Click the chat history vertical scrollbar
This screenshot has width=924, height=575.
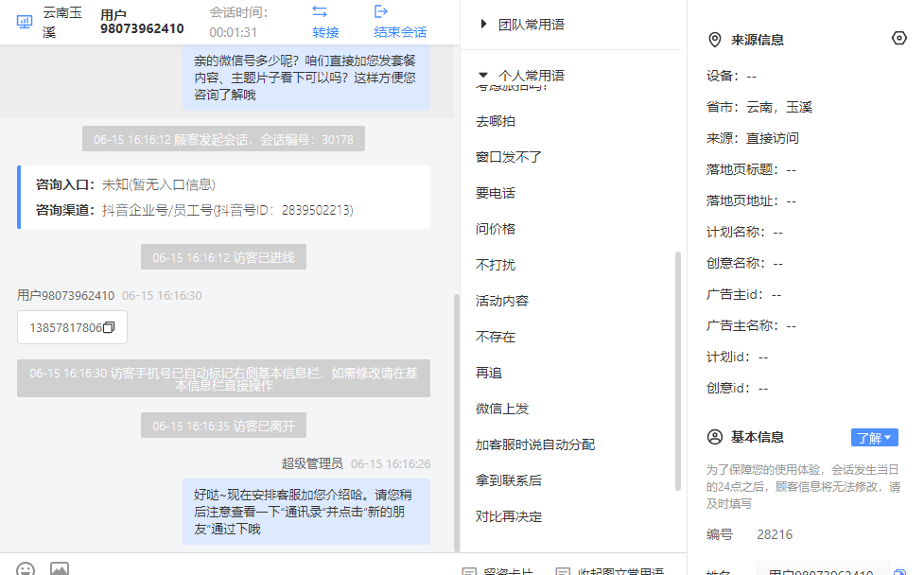pos(456,422)
